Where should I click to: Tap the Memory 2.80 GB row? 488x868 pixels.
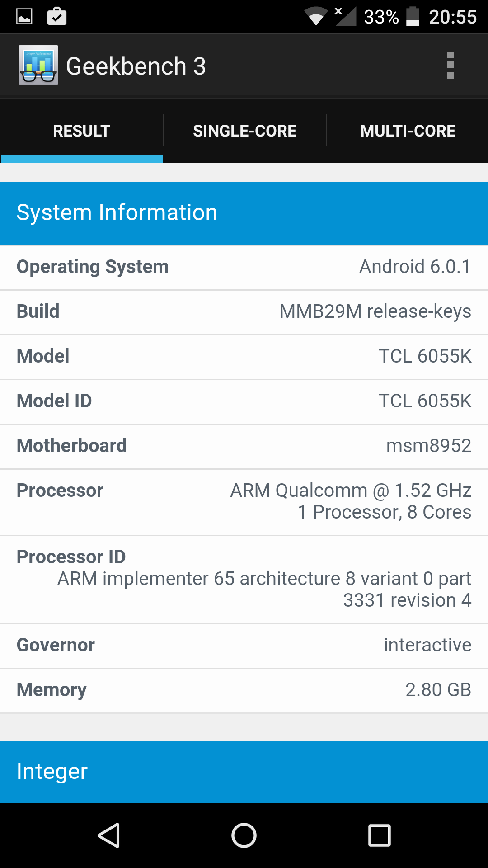pos(244,690)
